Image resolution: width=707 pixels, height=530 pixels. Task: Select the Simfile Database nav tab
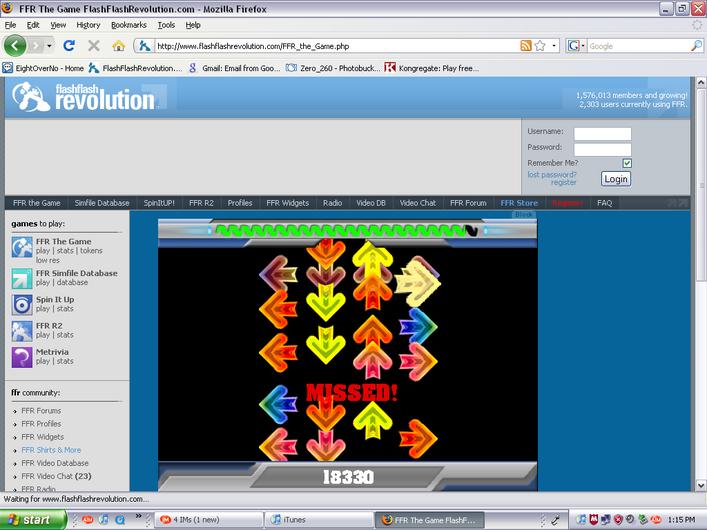[x=102, y=203]
